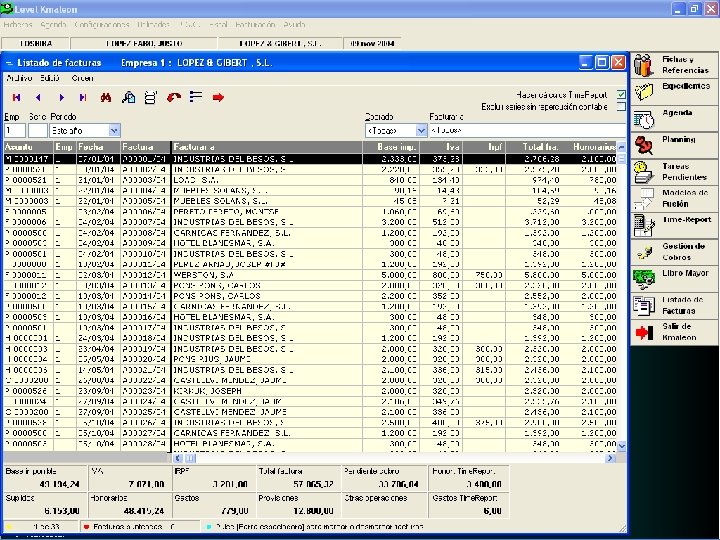Sort by the Base imp. column header

[x=391, y=147]
